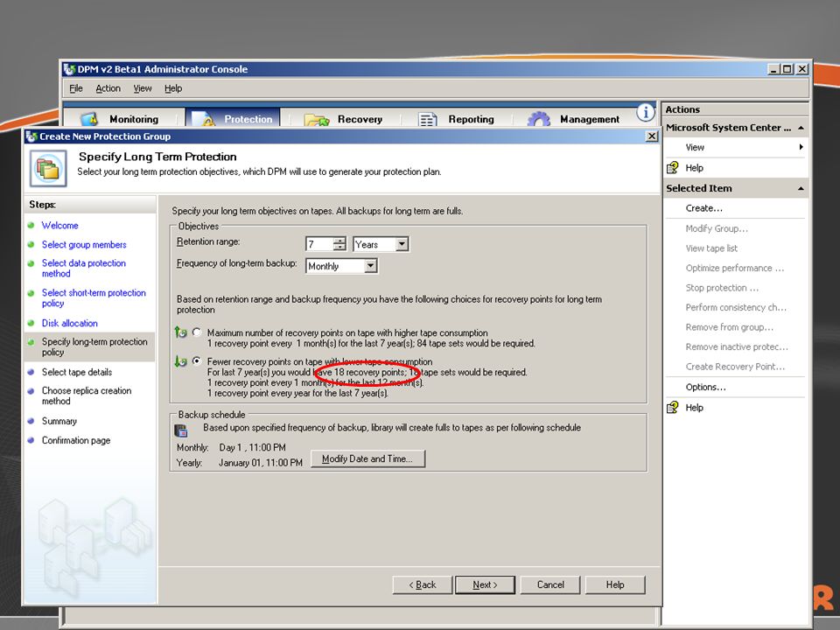Open the Recovery tab
This screenshot has width=840, height=630.
[343, 119]
